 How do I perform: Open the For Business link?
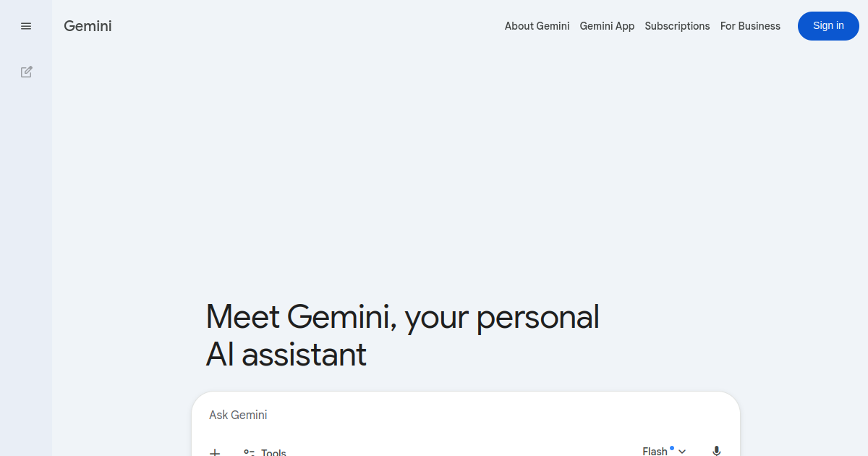click(750, 26)
